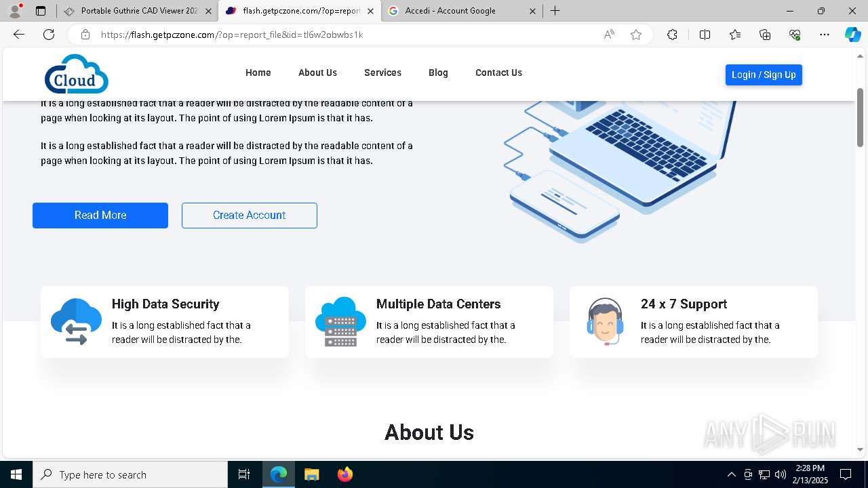868x488 pixels.
Task: View site information lock icon
Action: [85, 35]
